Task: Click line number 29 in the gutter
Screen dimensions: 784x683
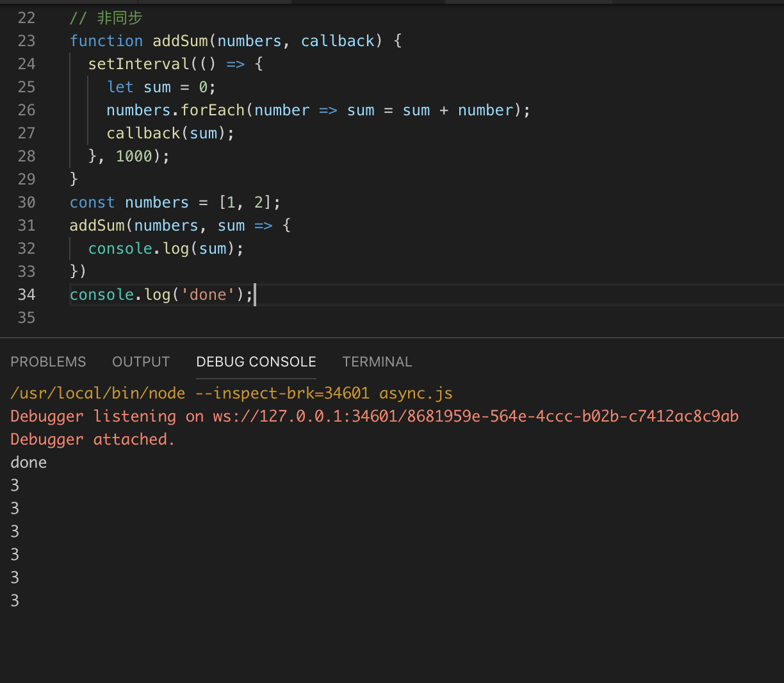Action: (26, 179)
